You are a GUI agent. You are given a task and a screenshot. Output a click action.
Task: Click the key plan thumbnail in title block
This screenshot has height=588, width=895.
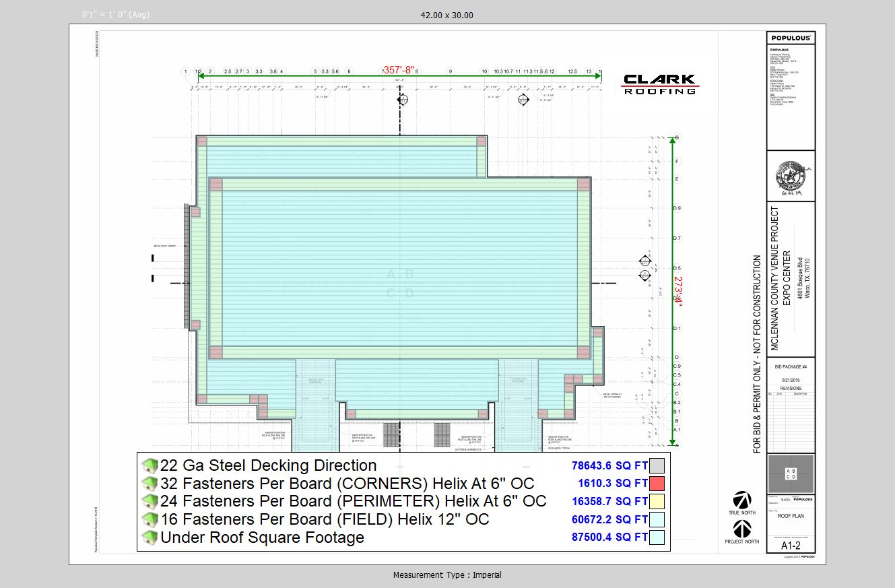791,474
